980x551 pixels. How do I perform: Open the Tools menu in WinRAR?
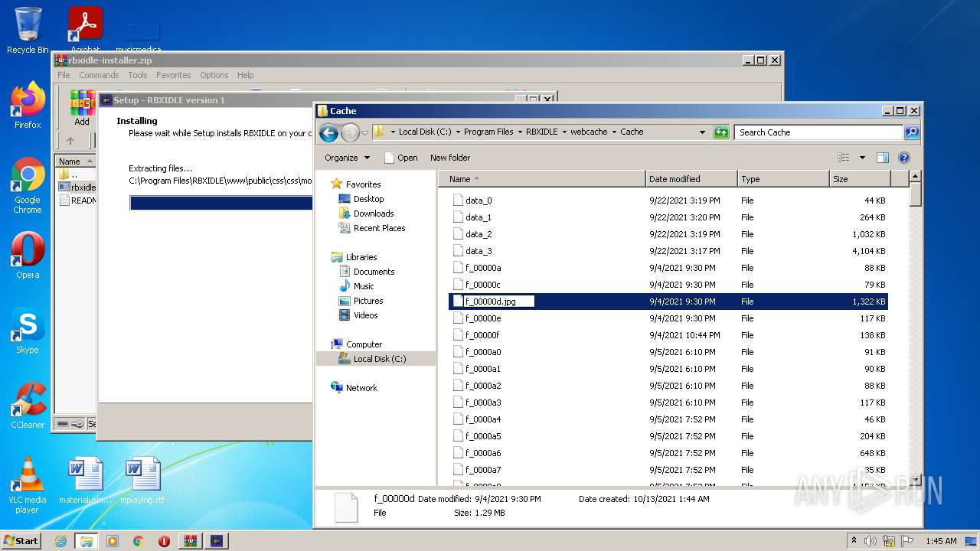(138, 75)
